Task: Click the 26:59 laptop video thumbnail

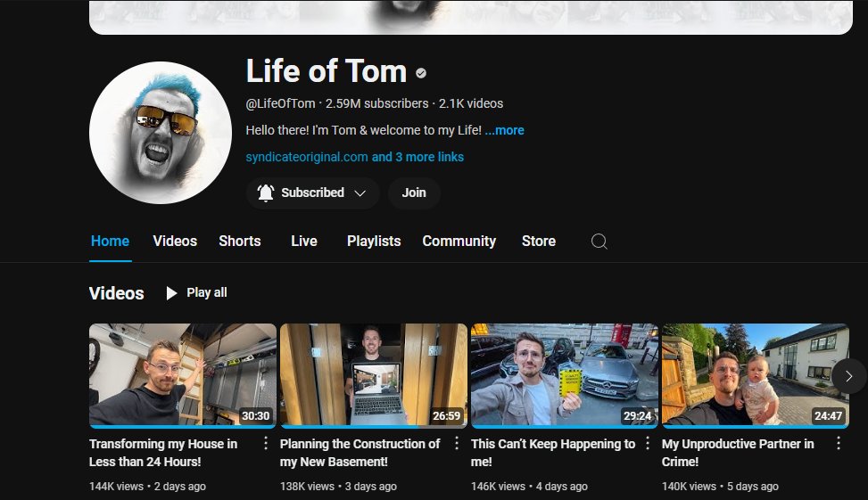Action: pos(374,375)
